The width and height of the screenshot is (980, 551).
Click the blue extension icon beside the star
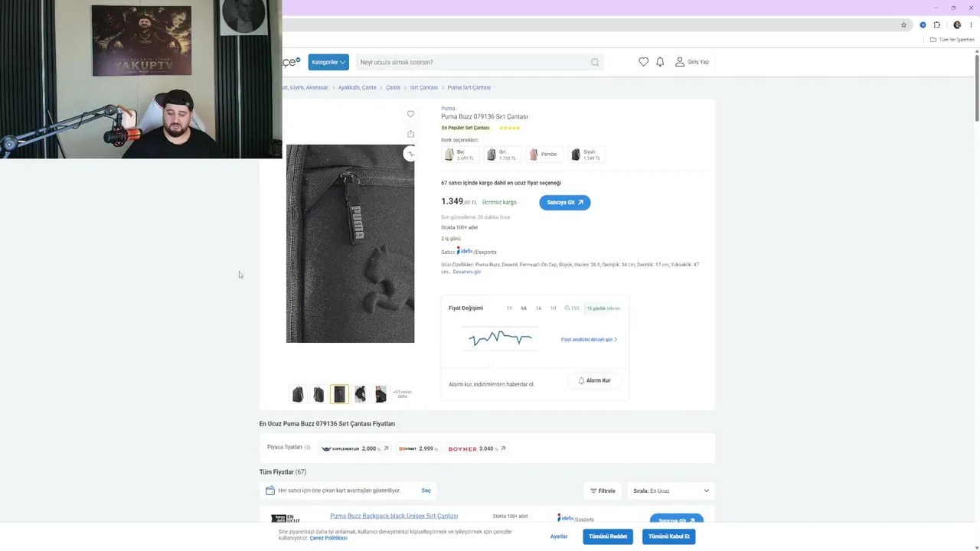(923, 24)
